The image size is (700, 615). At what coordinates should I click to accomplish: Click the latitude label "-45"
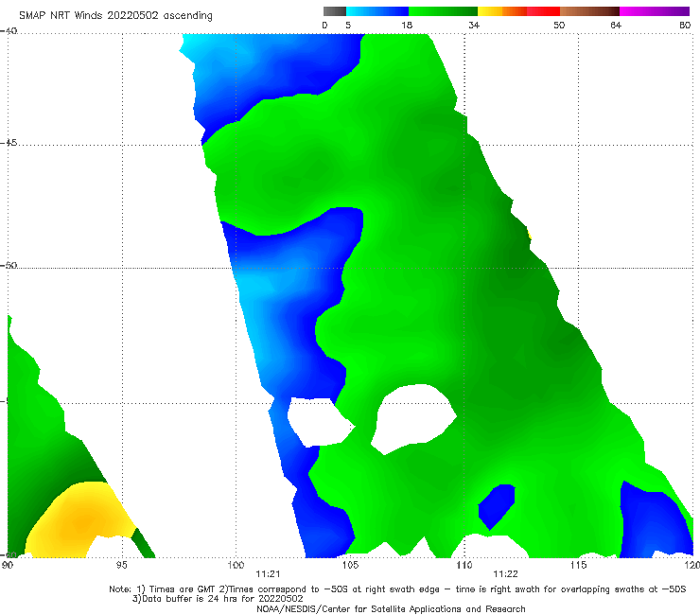[9, 143]
